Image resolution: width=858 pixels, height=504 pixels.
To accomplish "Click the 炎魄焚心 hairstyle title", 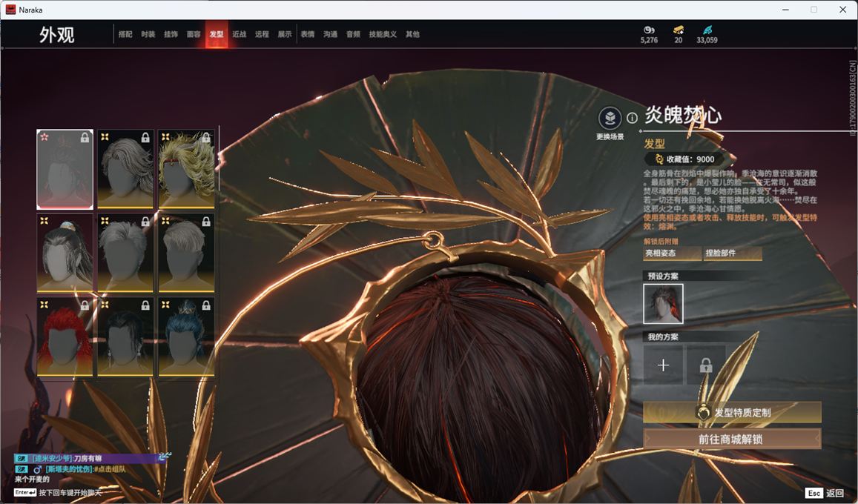I will [x=683, y=115].
